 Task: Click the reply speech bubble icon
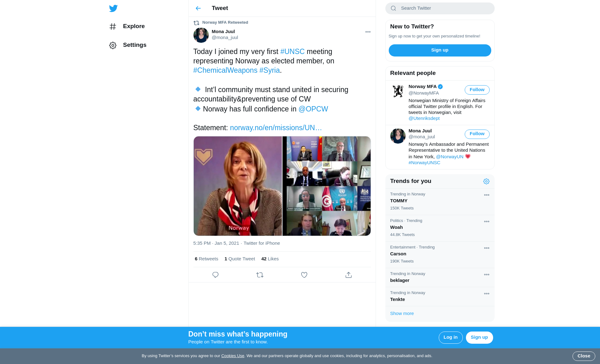[215, 275]
